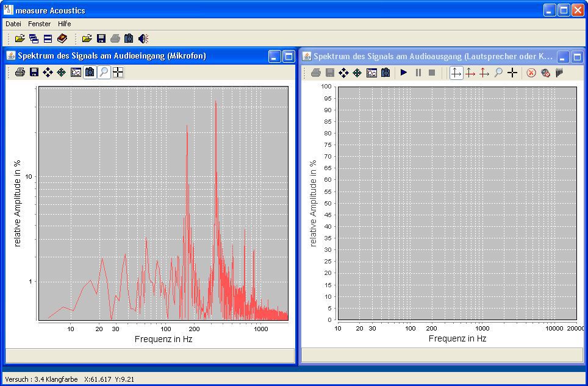
Task: Click the first open folder icon
Action: tap(20, 39)
